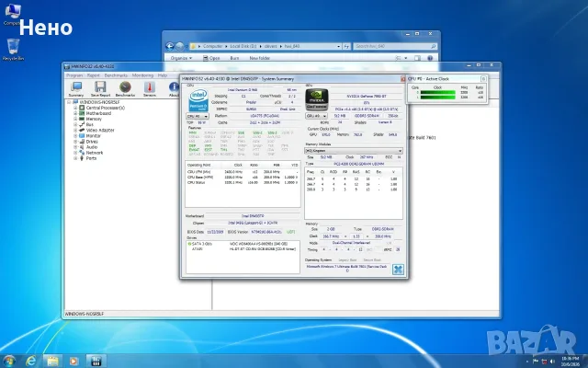This screenshot has width=588, height=368.
Task: Click Computer in the Explorer breadcrumb
Action: click(212, 46)
